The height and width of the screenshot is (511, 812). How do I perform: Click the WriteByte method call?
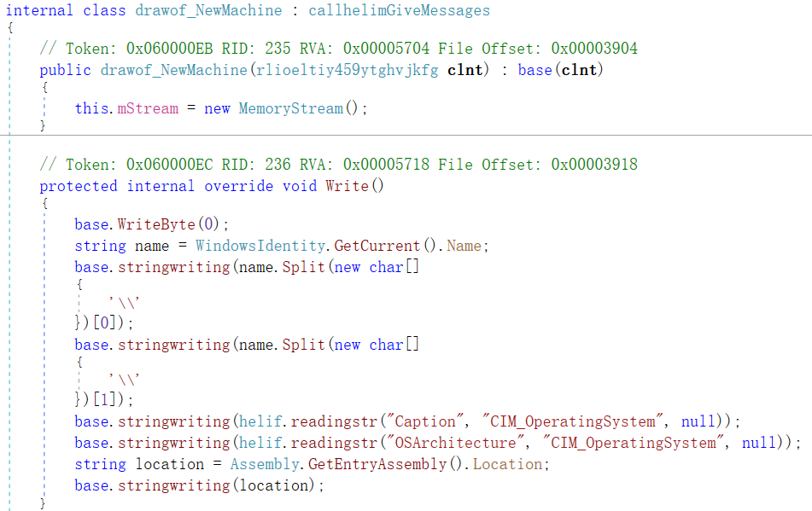pos(156,224)
